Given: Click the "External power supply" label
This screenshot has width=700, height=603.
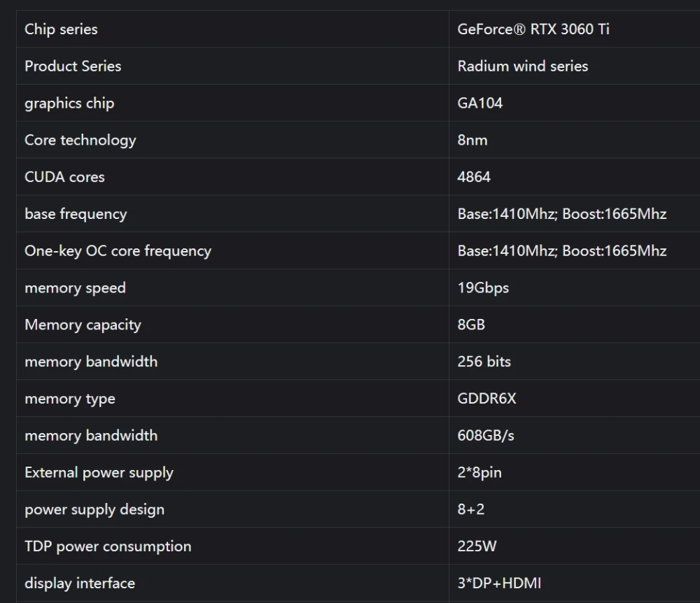Looking at the screenshot, I should [x=99, y=473].
